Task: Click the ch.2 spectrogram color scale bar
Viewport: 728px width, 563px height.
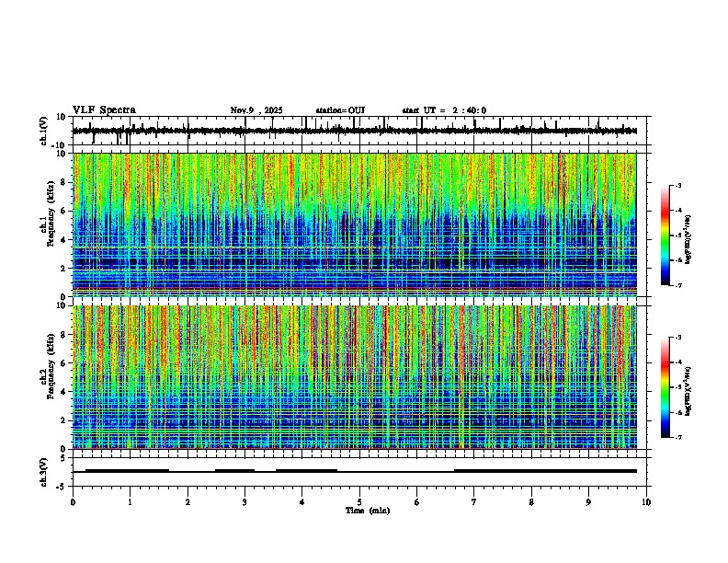Action: coord(665,387)
